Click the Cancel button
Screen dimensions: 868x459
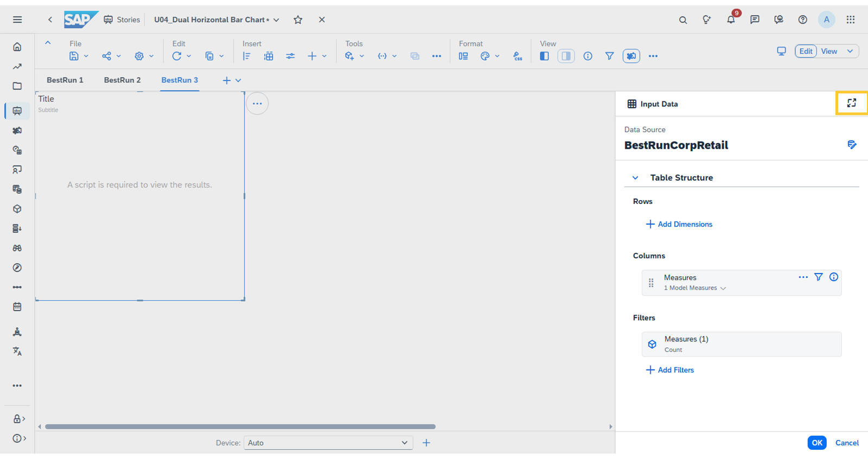pyautogui.click(x=847, y=443)
